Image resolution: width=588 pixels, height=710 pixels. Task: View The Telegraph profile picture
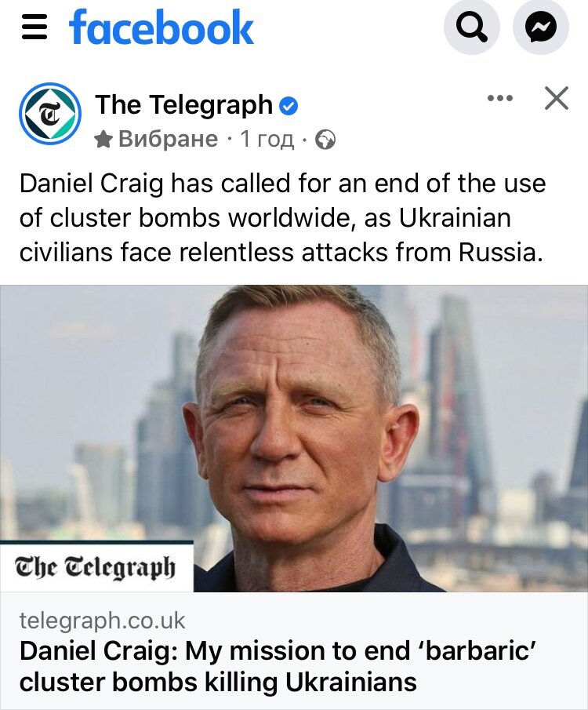(x=50, y=114)
